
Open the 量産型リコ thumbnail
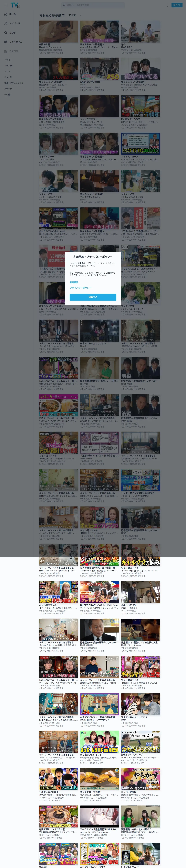click(141, 630)
